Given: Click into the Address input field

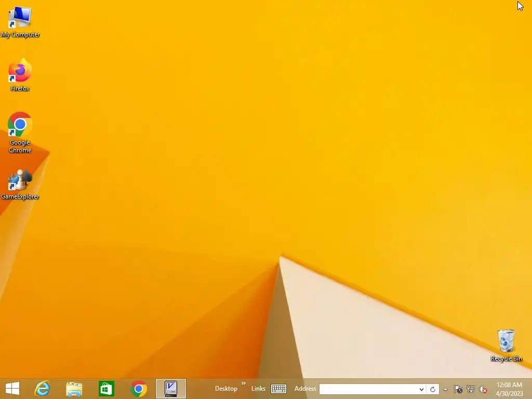Looking at the screenshot, I should point(368,389).
